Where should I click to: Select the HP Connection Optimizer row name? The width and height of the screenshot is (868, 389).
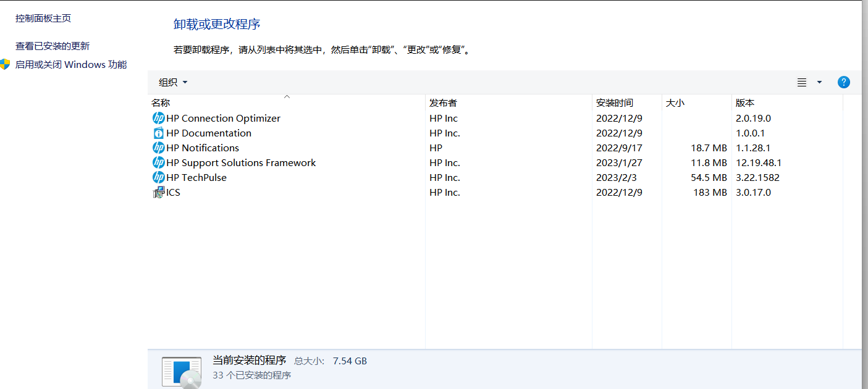(223, 118)
